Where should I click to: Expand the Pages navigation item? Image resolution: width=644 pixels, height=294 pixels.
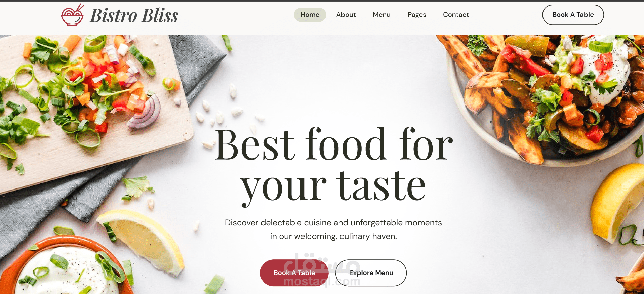point(417,15)
